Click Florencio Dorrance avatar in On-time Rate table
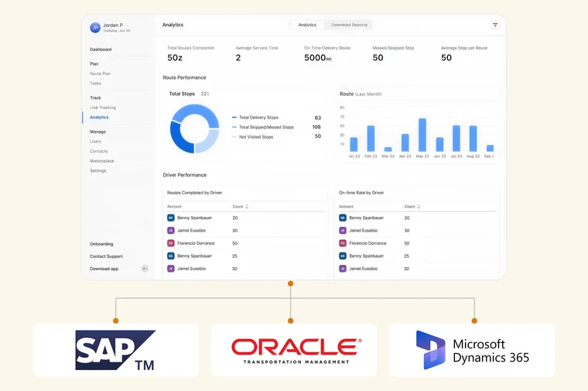588x391 pixels. pyautogui.click(x=343, y=243)
